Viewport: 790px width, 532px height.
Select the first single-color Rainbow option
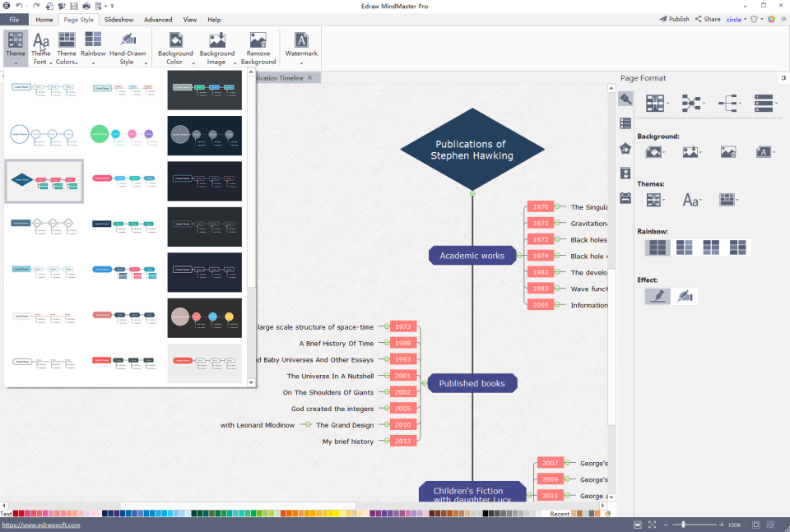(658, 247)
